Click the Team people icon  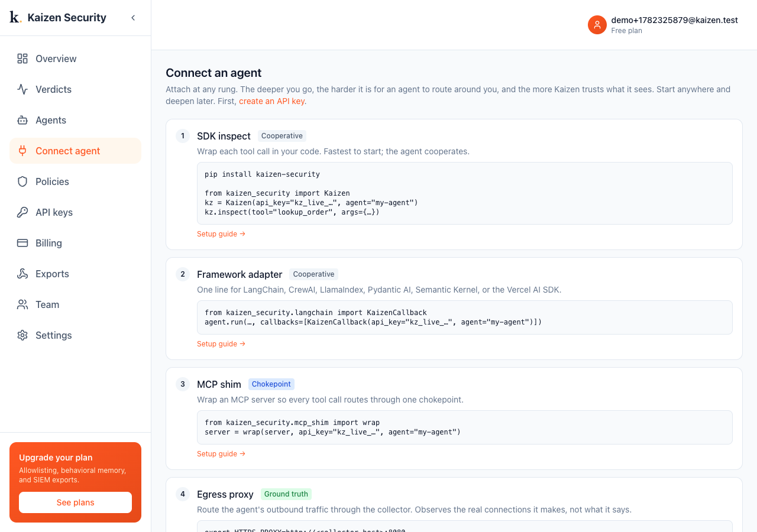point(22,304)
